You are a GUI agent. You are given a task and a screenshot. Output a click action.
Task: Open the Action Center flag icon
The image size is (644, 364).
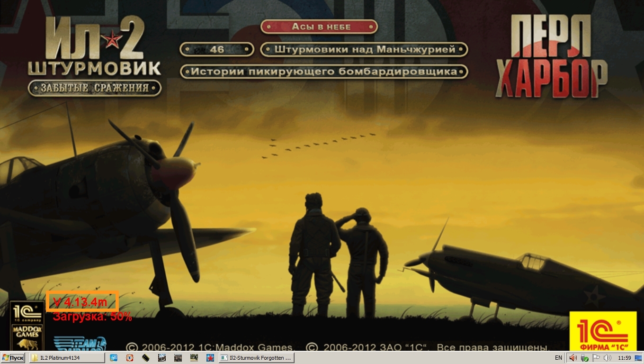596,357
